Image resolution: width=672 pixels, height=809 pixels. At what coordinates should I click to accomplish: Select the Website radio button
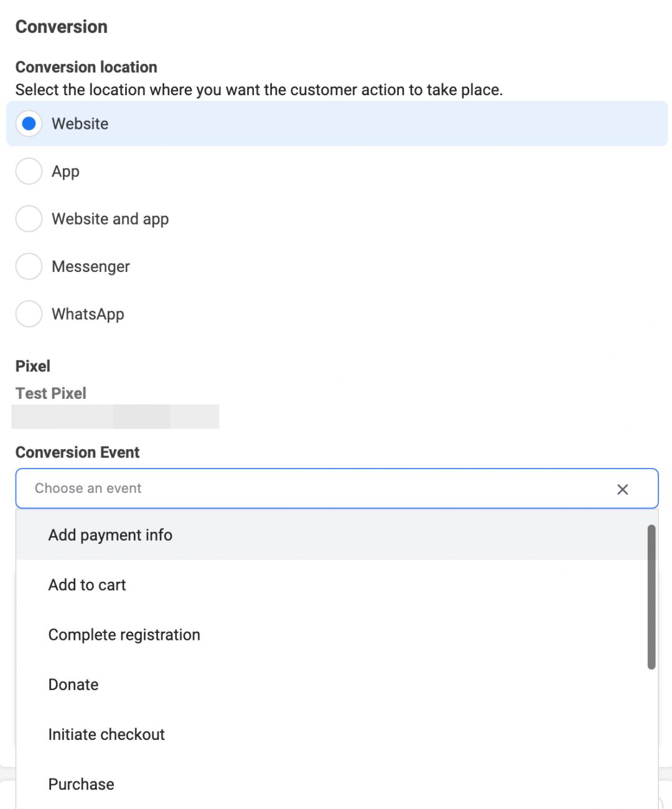[x=29, y=124]
